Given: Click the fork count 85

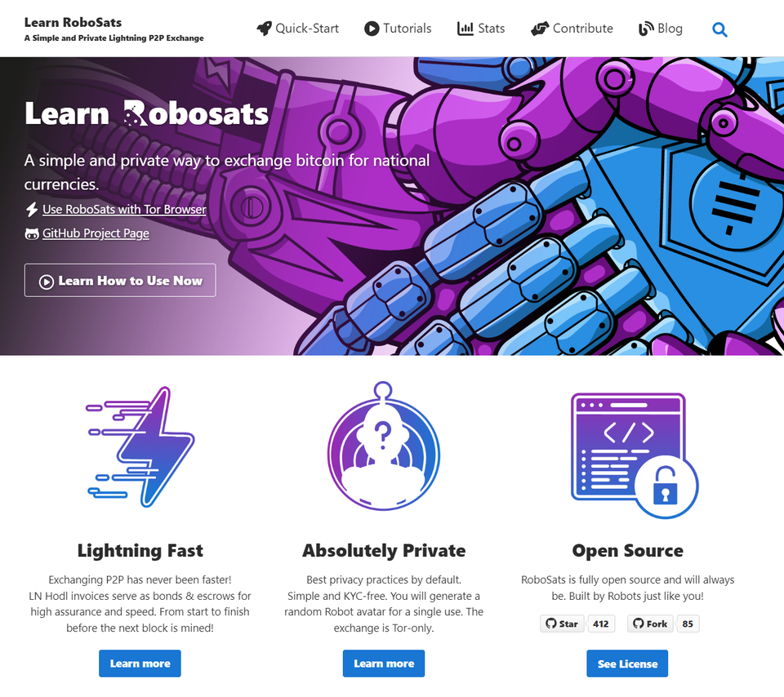Looking at the screenshot, I should (x=688, y=624).
